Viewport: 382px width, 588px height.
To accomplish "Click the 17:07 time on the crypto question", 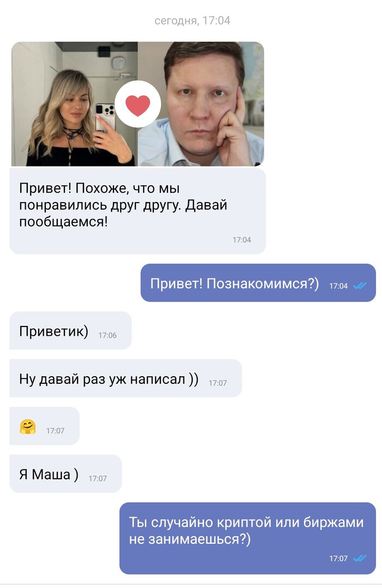I will 338,559.
